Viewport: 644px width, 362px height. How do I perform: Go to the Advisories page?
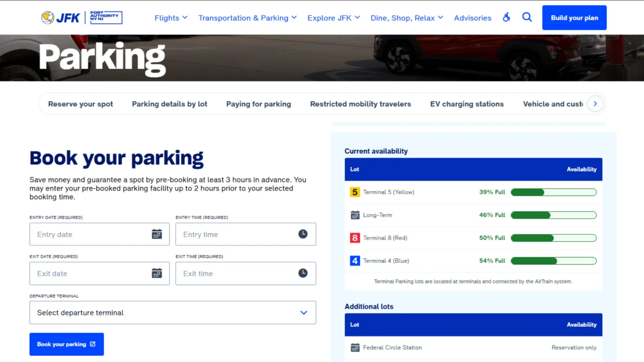click(x=472, y=18)
